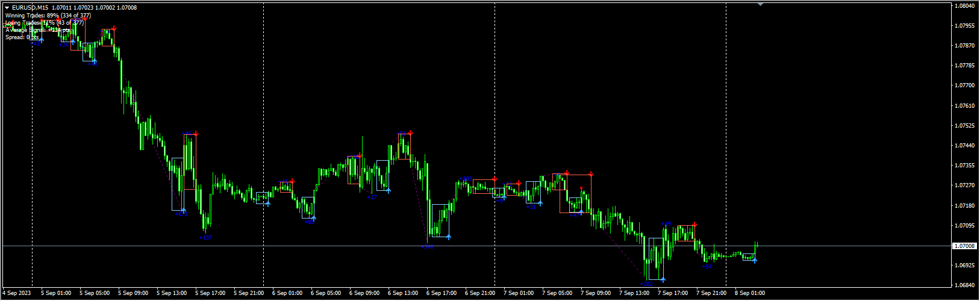Click the +346 signal profit label
980x301 pixels.
(x=429, y=247)
